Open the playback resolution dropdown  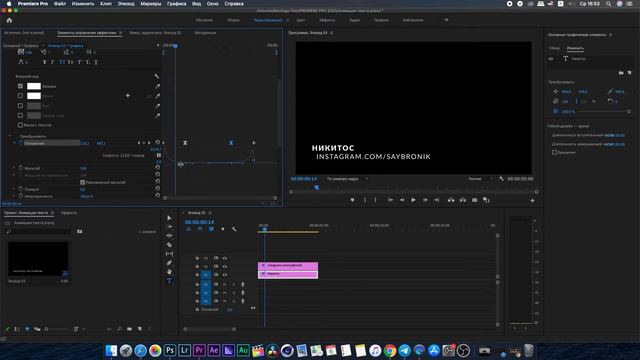pyautogui.click(x=480, y=179)
